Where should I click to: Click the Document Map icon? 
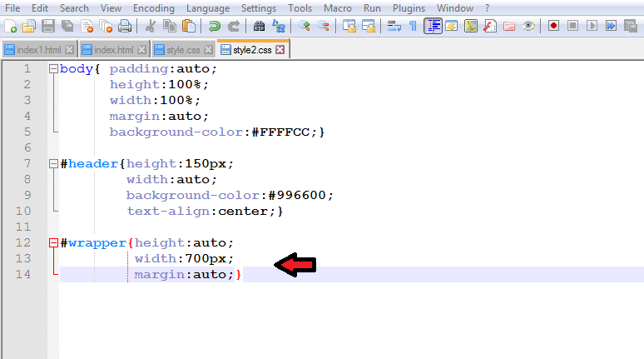point(471,26)
